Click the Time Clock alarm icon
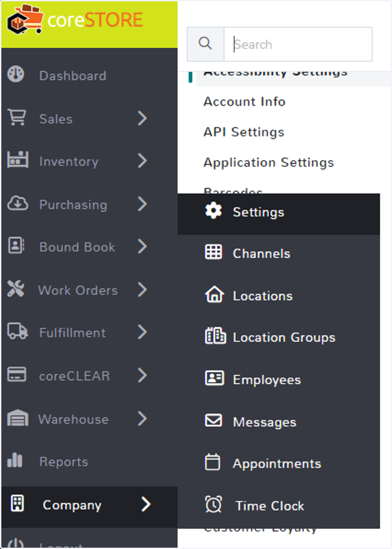Image resolution: width=392 pixels, height=549 pixels. pyautogui.click(x=213, y=504)
